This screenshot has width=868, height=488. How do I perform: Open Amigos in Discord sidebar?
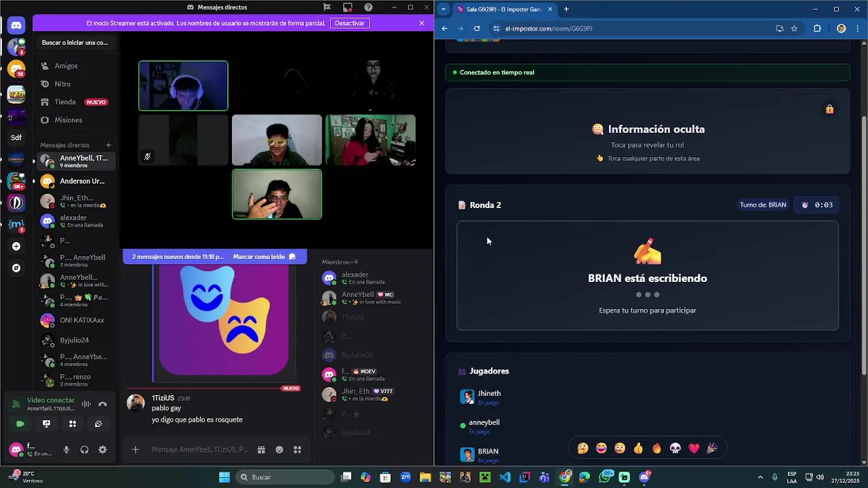click(75, 66)
